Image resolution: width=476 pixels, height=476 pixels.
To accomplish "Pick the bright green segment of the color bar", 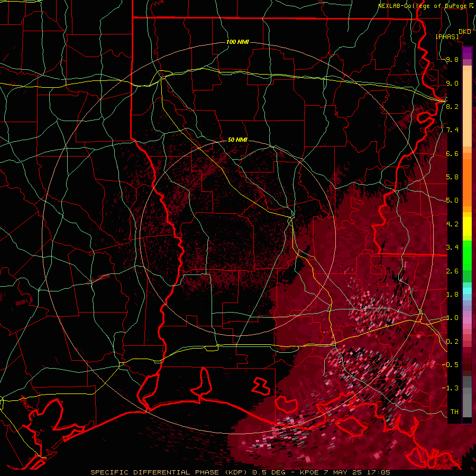I will (467, 255).
